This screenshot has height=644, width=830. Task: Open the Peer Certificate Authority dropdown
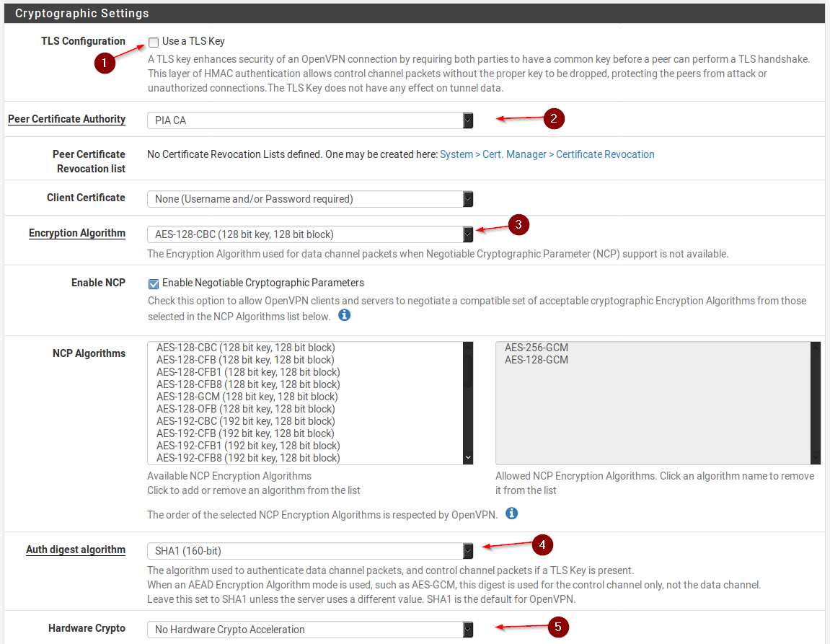[310, 120]
